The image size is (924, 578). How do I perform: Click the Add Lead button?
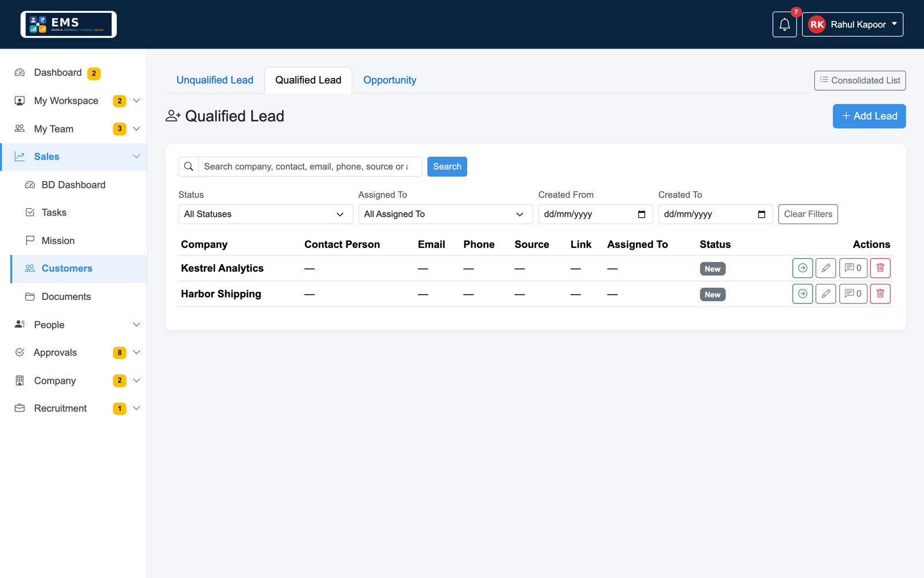click(869, 116)
